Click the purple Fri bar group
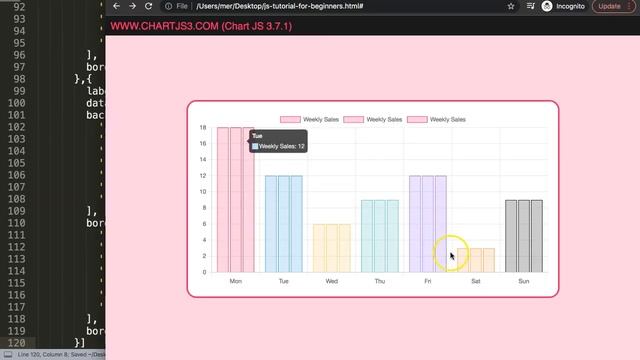Viewport: 640px width, 360px height. click(428, 224)
